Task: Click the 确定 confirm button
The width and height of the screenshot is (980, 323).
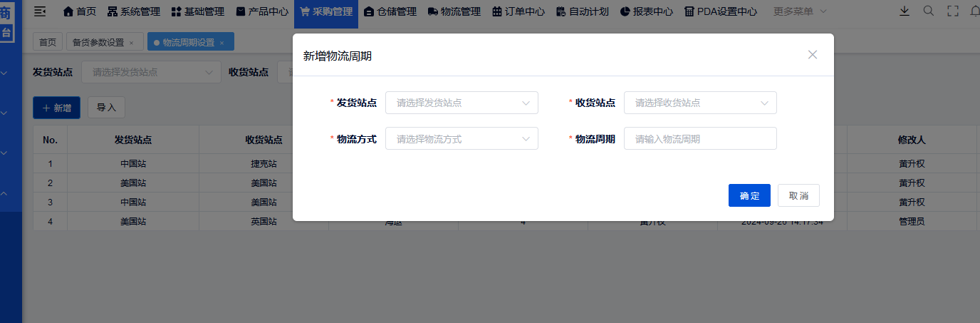Action: pyautogui.click(x=749, y=195)
